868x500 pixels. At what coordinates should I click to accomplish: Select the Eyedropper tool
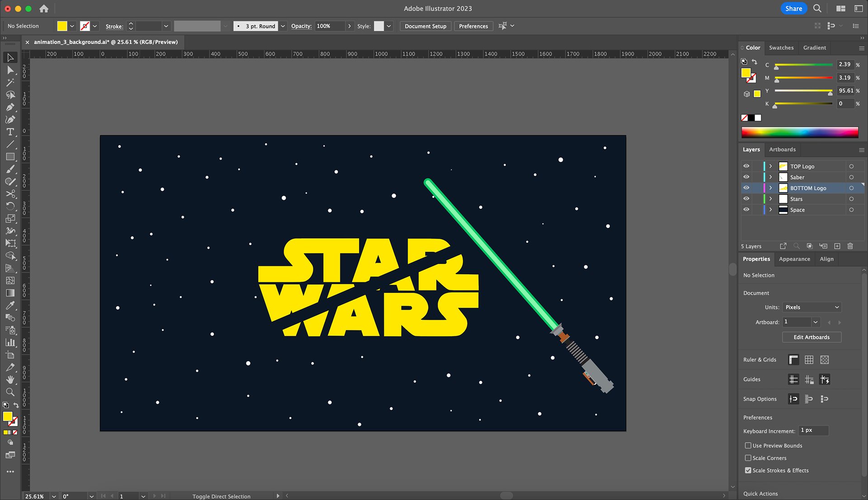(10, 305)
